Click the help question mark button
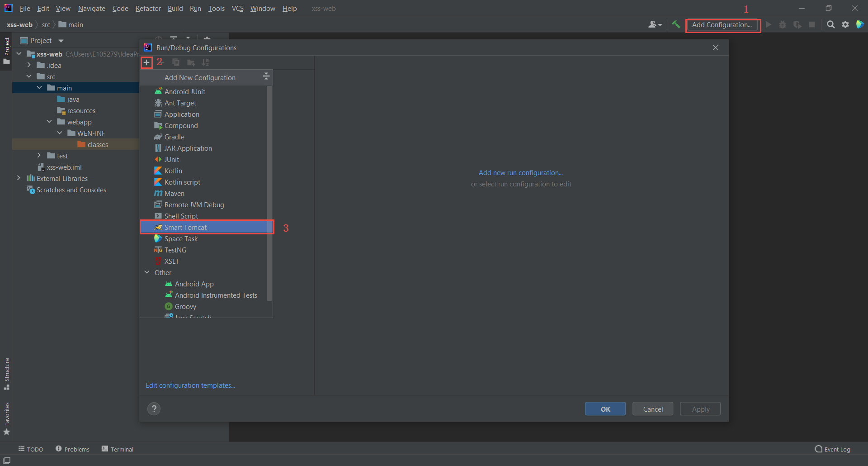The height and width of the screenshot is (466, 868). tap(154, 409)
